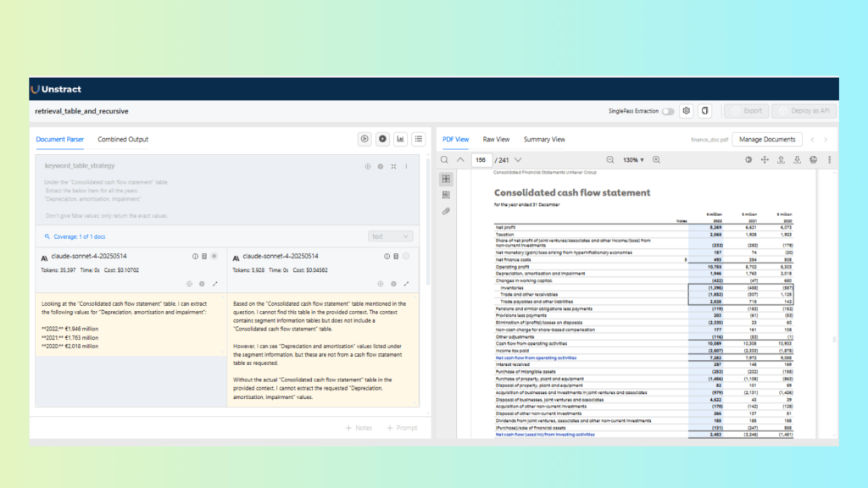Open the settings gear next to SinglePass Extraction
The height and width of the screenshot is (488, 868).
pos(687,111)
